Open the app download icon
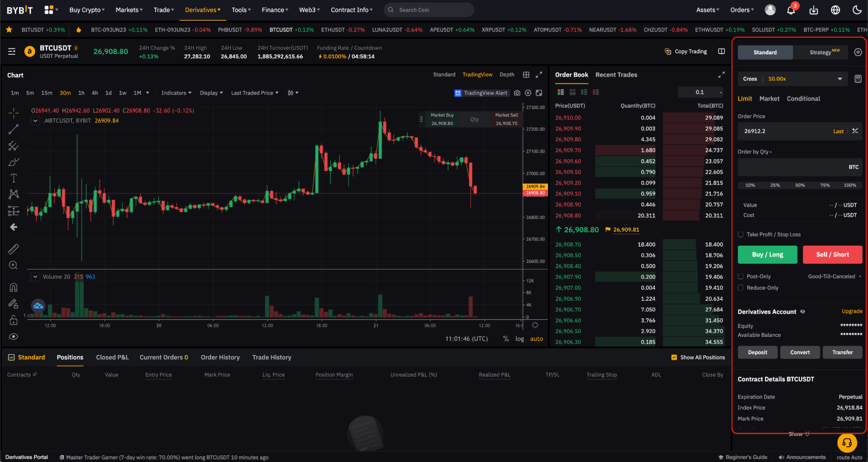 [x=814, y=10]
